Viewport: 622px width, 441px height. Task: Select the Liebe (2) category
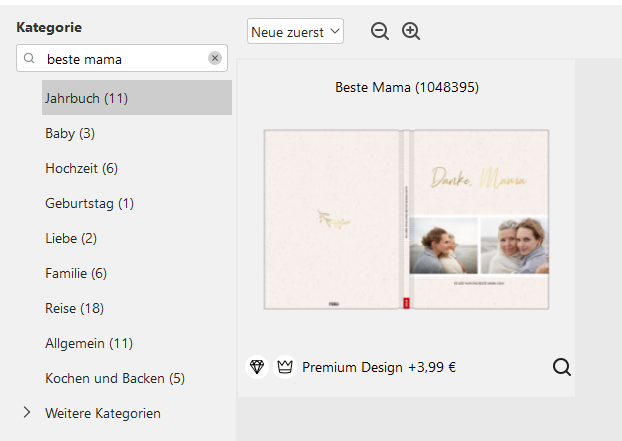(71, 238)
